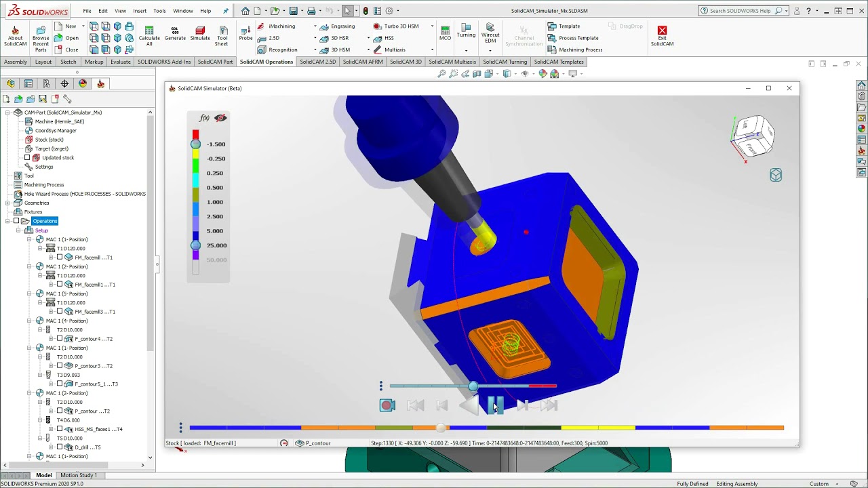Click the f(x) deviation legend icon
868x488 pixels.
[203, 118]
